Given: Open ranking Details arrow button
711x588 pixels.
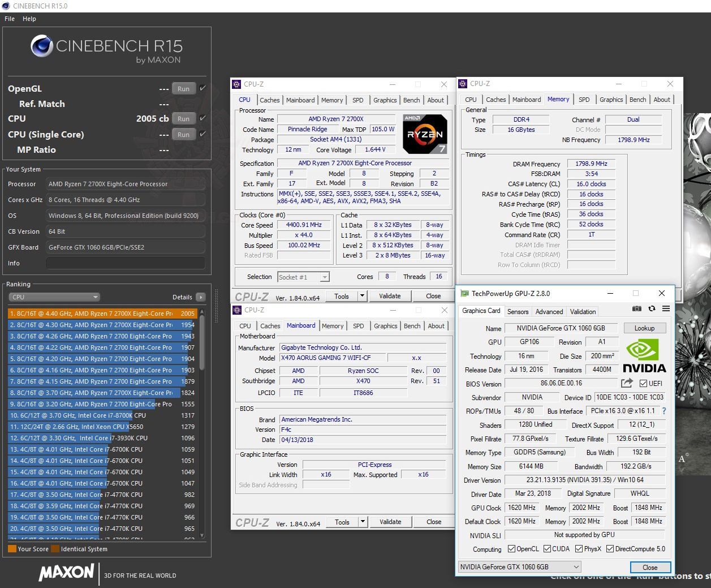Looking at the screenshot, I should point(201,297).
